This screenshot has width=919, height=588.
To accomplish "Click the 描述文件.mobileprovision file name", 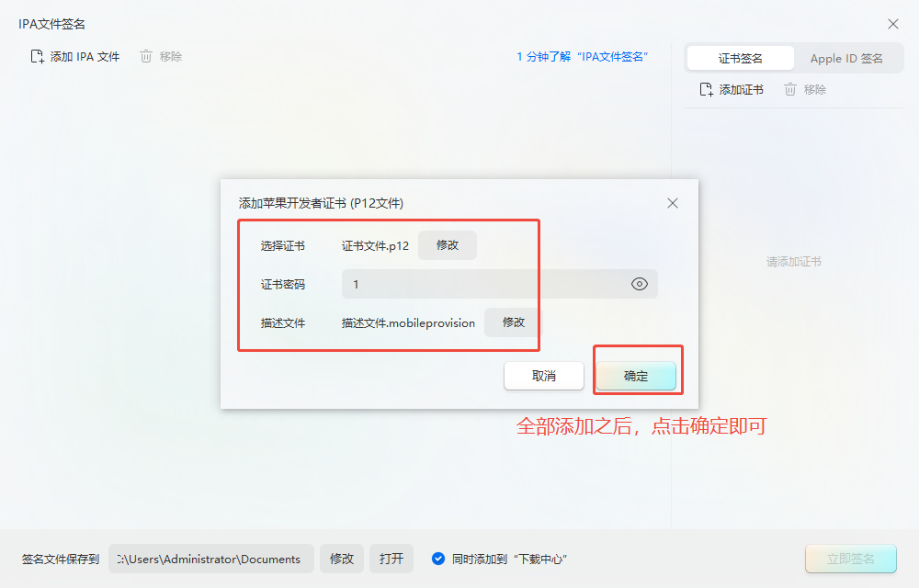I will (409, 323).
